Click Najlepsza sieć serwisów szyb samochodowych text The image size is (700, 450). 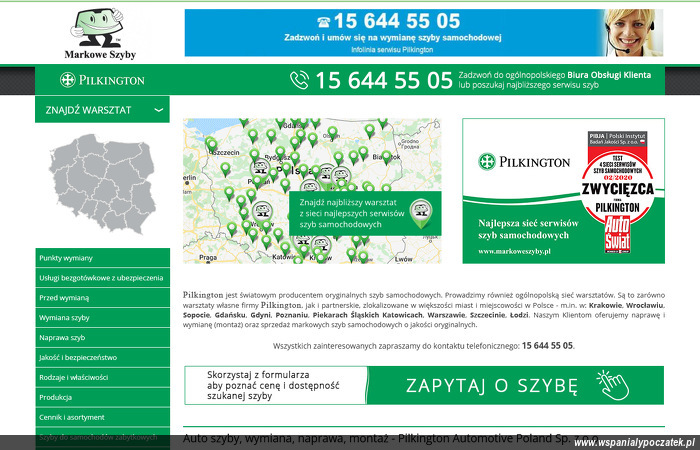(528, 229)
